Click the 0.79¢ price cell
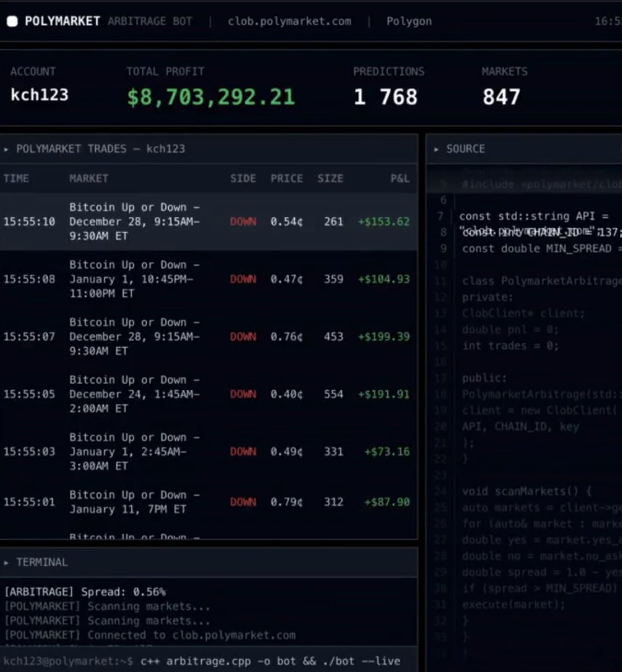Screen dimensions: 622x672 click(x=286, y=502)
